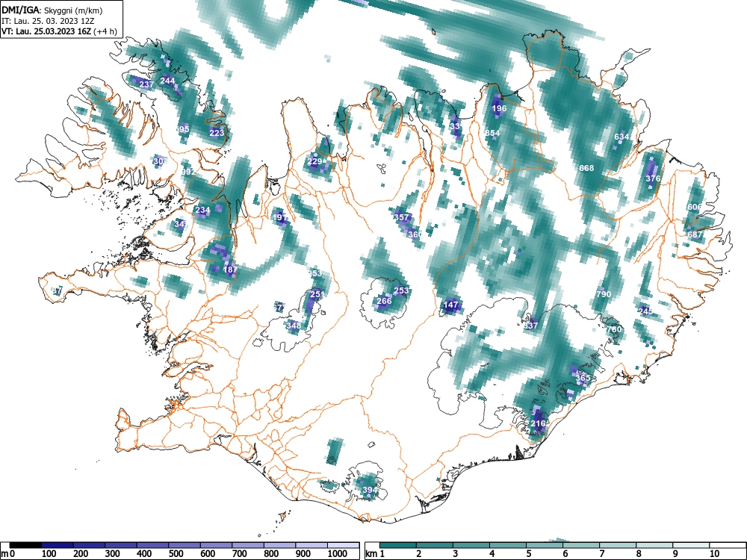The height and width of the screenshot is (560, 747).
Task: Click the lavender swatch between 900 and 1000
Action: coord(311,545)
